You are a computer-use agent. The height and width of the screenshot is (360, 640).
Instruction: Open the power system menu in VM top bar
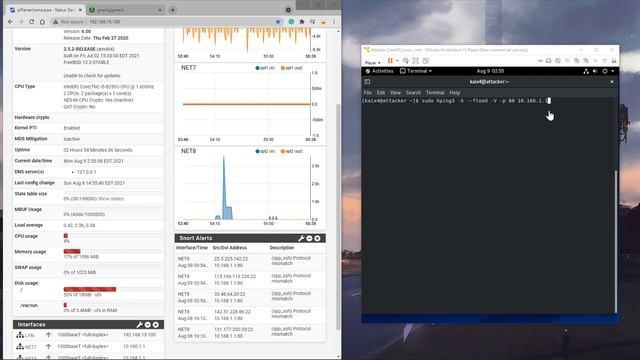[607, 71]
